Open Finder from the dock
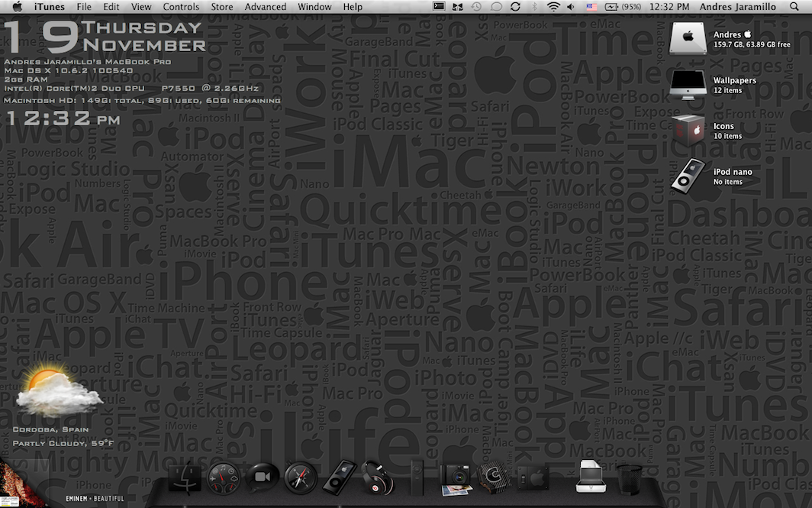The width and height of the screenshot is (812, 508). pyautogui.click(x=185, y=477)
